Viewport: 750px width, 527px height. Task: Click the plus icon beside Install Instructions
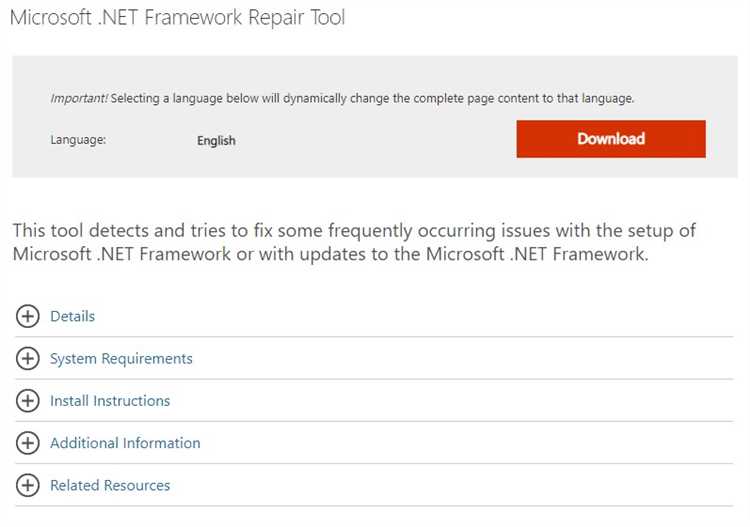pos(28,401)
